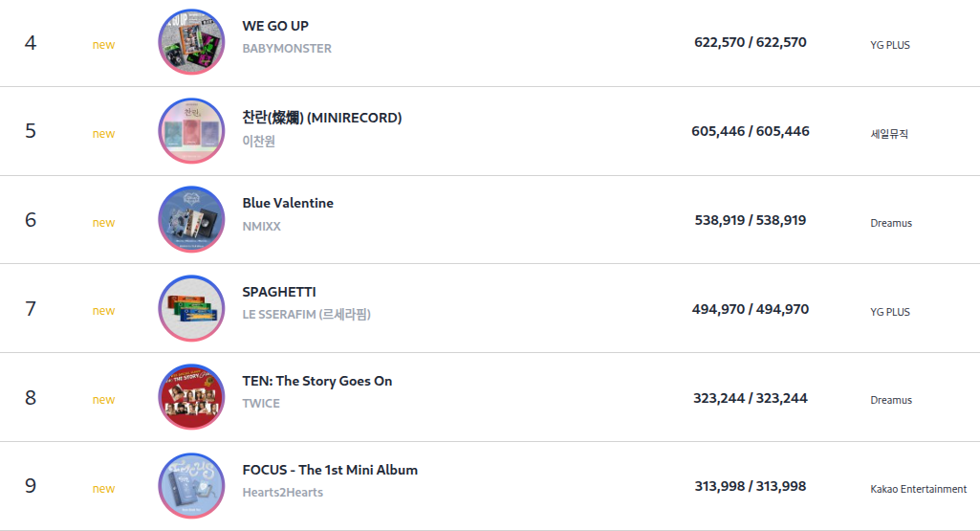This screenshot has width=980, height=531.
Task: Click the TWICE artist name
Action: (261, 404)
